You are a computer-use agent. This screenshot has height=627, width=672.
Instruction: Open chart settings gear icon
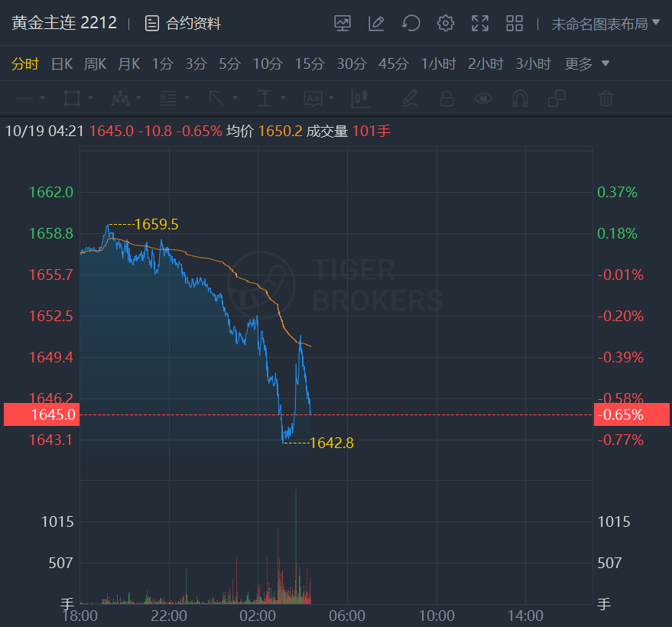pyautogui.click(x=446, y=24)
